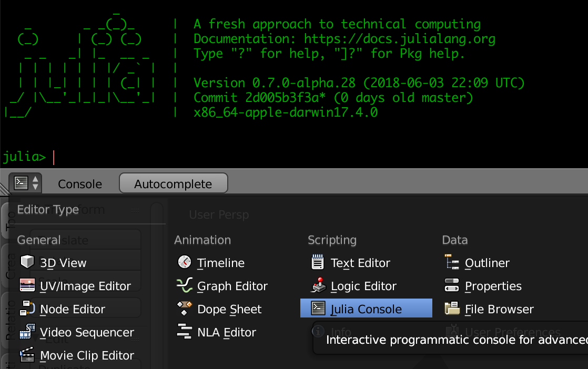This screenshot has height=369, width=588.
Task: Choose the Dope Sheet icon
Action: click(185, 309)
